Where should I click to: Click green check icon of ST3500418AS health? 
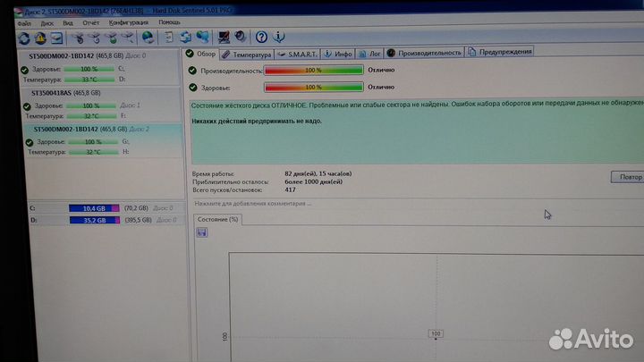(27, 106)
